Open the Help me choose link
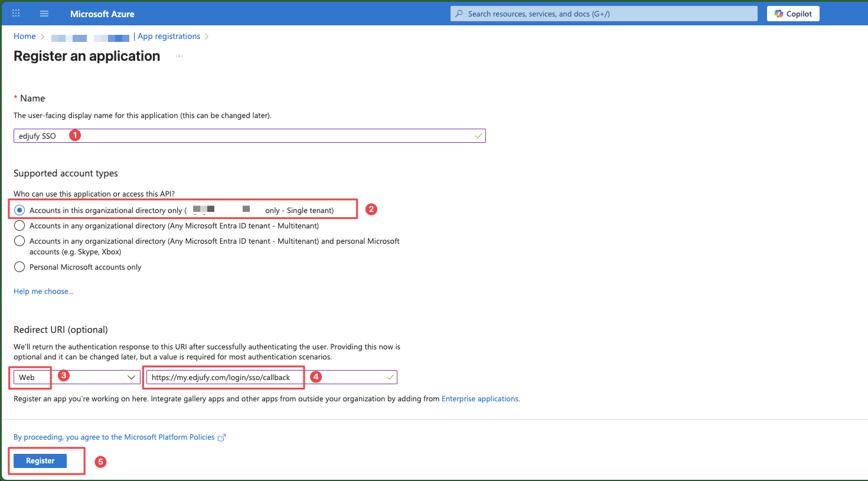868x481 pixels. [43, 291]
